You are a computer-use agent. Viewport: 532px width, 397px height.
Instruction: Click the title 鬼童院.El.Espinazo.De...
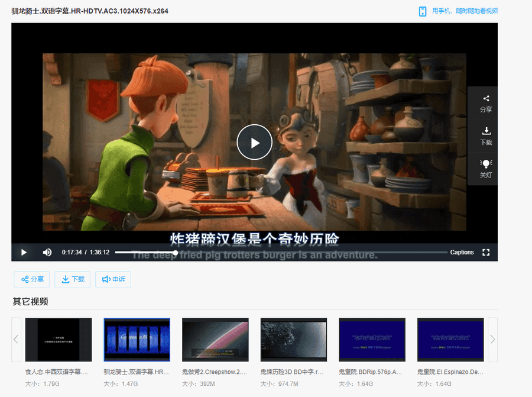(x=450, y=372)
